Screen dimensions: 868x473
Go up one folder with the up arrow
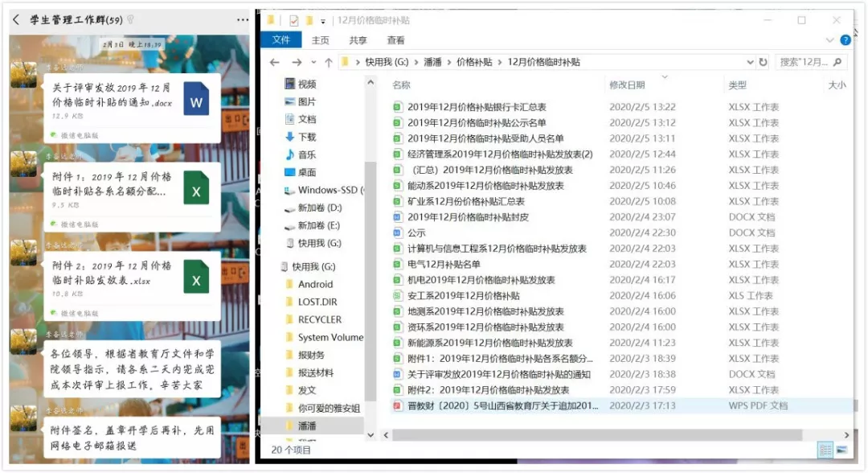328,62
